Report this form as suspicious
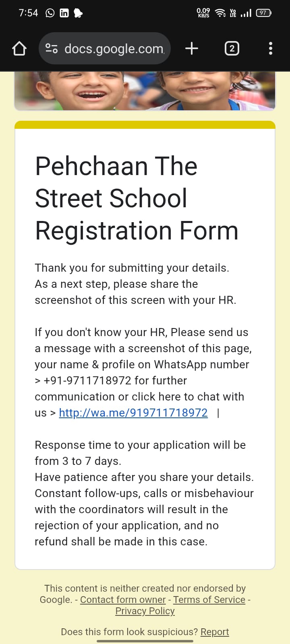Image resolution: width=290 pixels, height=644 pixels. (215, 632)
